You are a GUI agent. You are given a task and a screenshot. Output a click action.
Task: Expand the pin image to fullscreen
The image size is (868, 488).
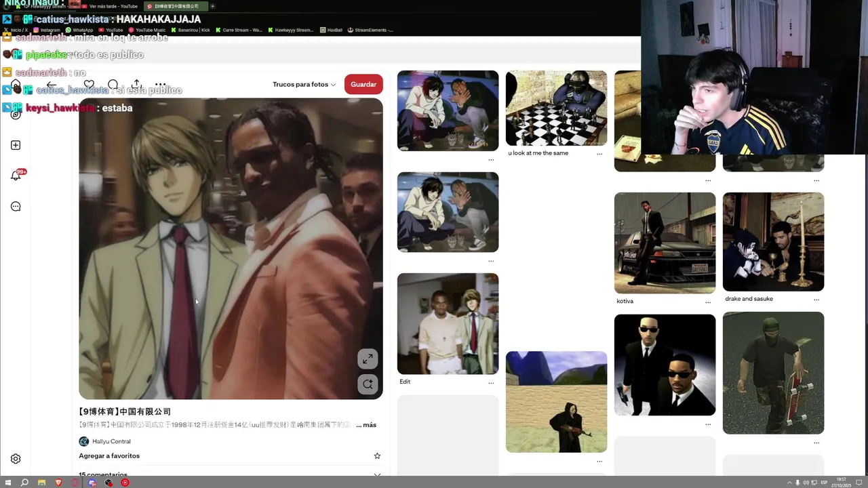click(368, 359)
